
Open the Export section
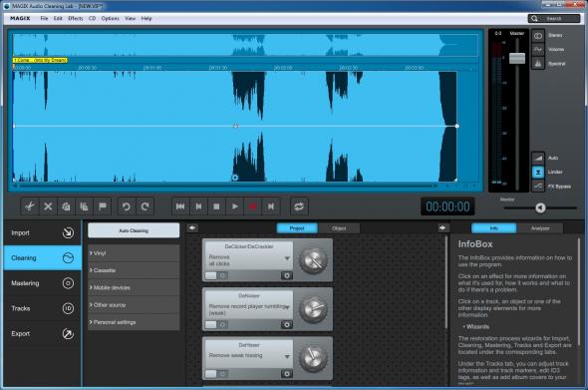click(43, 334)
